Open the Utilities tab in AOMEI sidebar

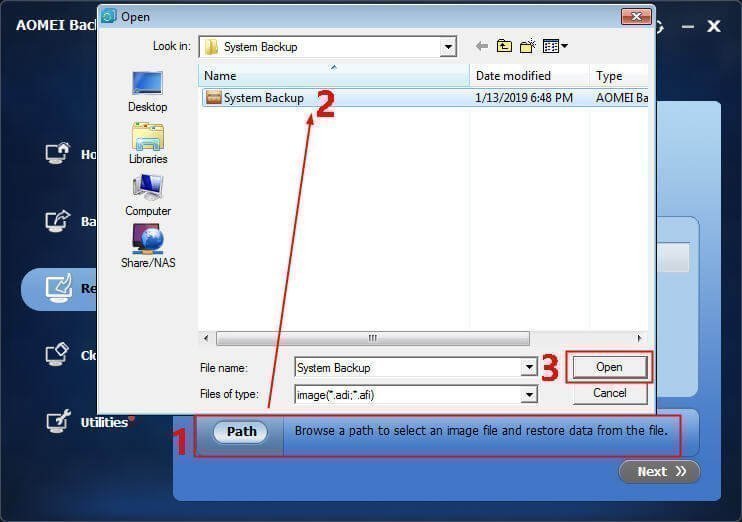click(x=89, y=422)
